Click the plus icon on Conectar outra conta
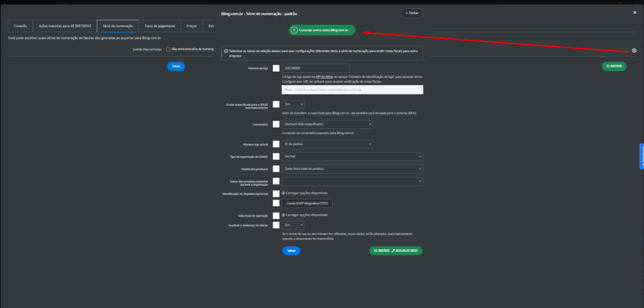 click(294, 30)
